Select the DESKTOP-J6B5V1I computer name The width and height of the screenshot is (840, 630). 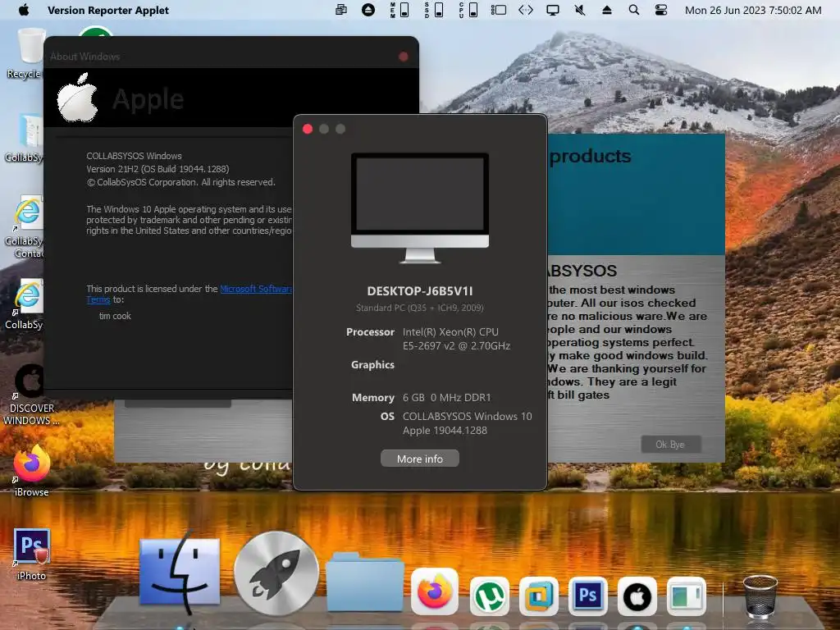(419, 291)
